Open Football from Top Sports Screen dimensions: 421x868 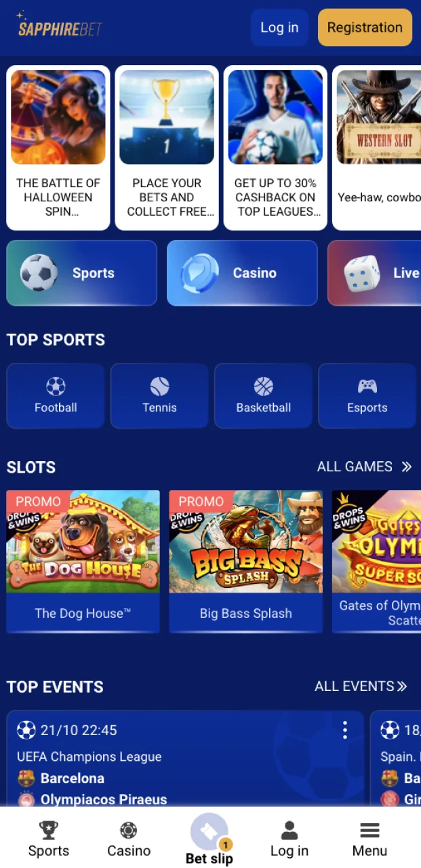(x=56, y=395)
